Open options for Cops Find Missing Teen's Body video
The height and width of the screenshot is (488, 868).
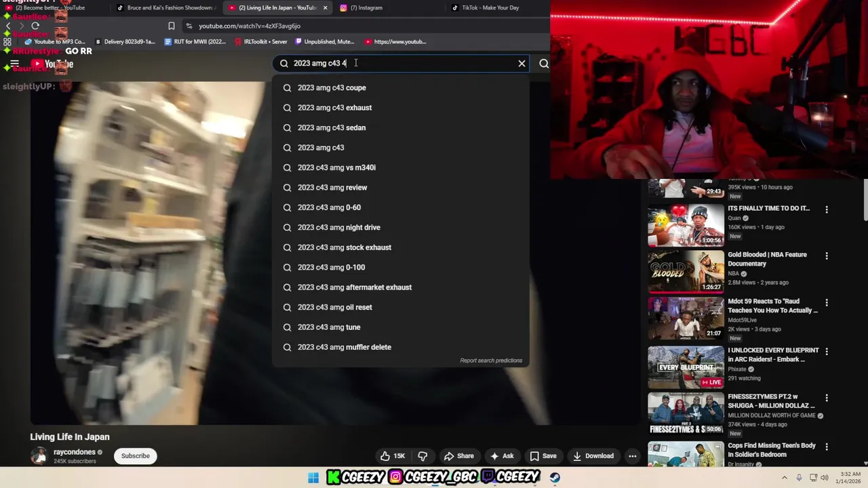(827, 447)
